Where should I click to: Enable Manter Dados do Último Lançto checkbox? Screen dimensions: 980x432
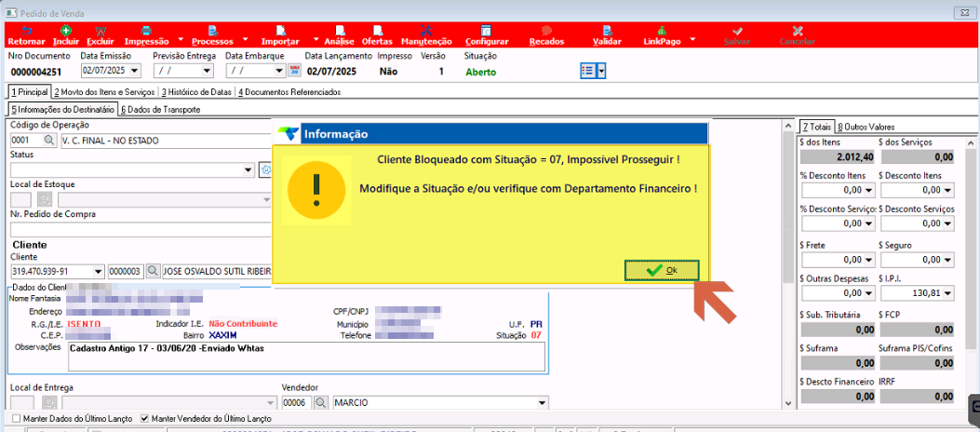click(x=17, y=418)
